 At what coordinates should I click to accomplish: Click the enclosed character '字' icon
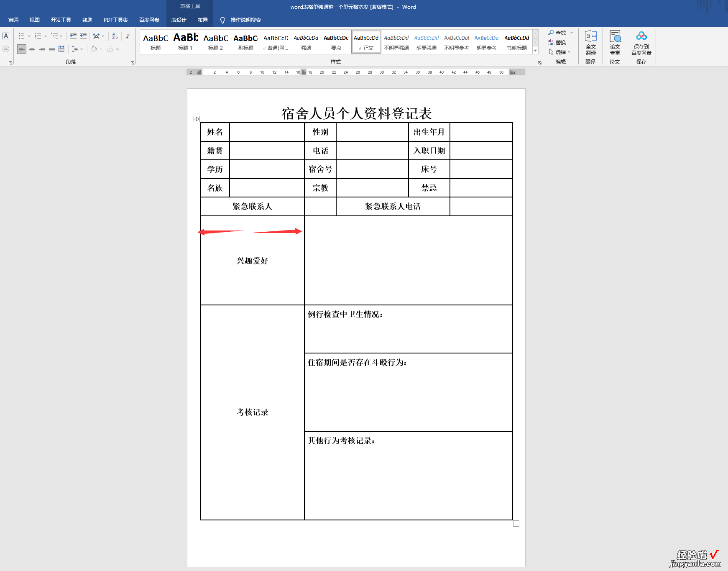tap(6, 49)
